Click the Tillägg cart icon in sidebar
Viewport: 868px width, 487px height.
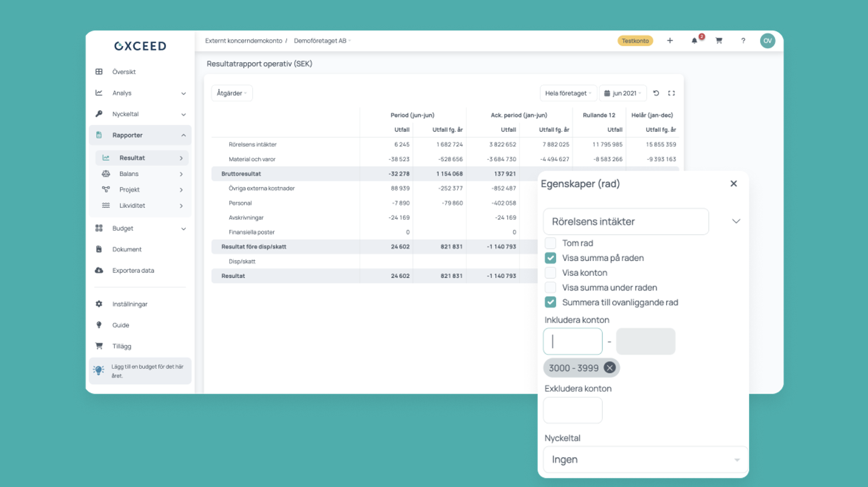(x=99, y=346)
